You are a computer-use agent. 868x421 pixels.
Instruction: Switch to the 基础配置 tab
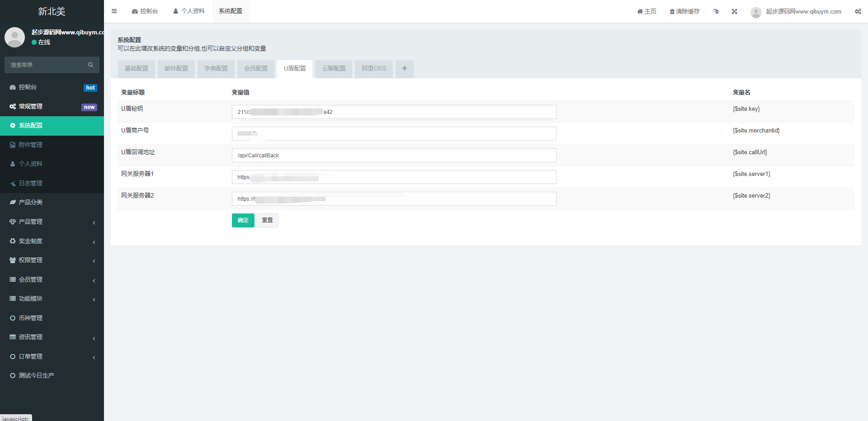pyautogui.click(x=137, y=69)
